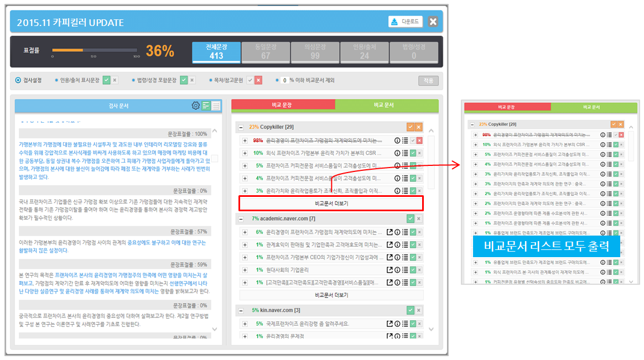Select the 인용/출처 24 tab
This screenshot has width=644, height=360.
[364, 52]
